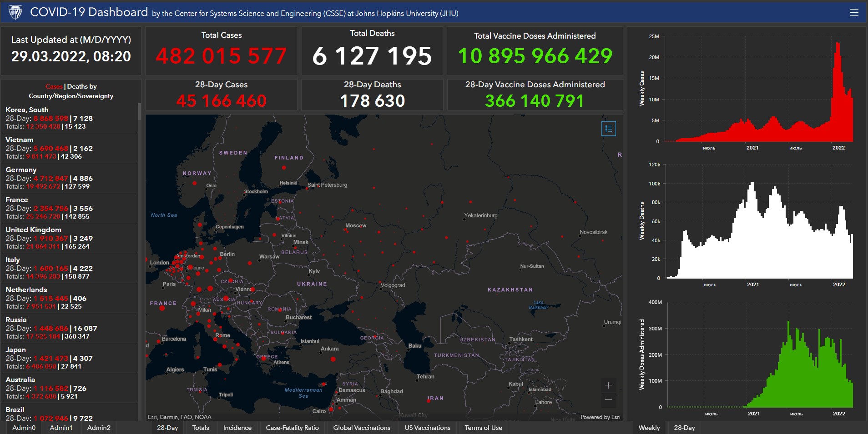Image resolution: width=868 pixels, height=434 pixels.
Task: Open the Incidence map tab
Action: (x=237, y=428)
